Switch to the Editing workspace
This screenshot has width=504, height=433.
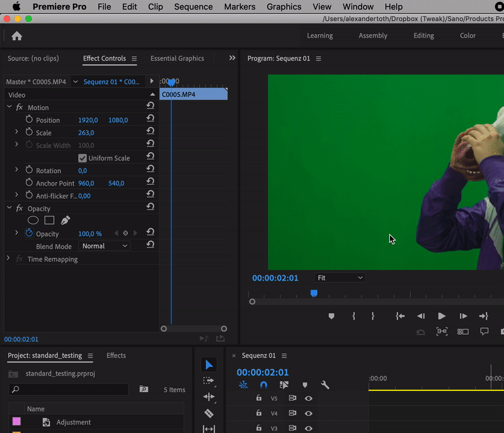[x=423, y=36]
